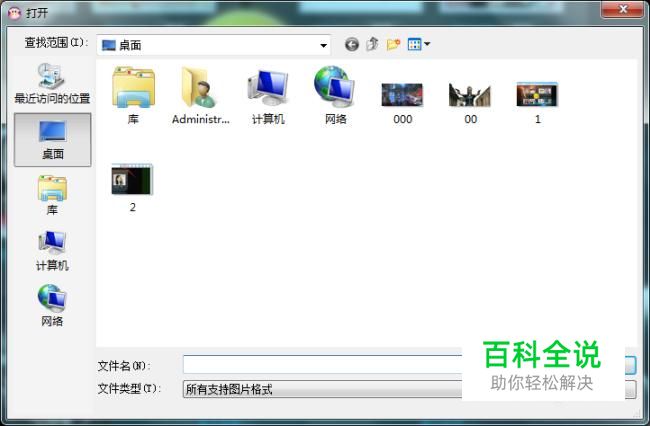Select the image thumbnail named 2
Screen dimensions: 650x426
pyautogui.click(x=133, y=189)
